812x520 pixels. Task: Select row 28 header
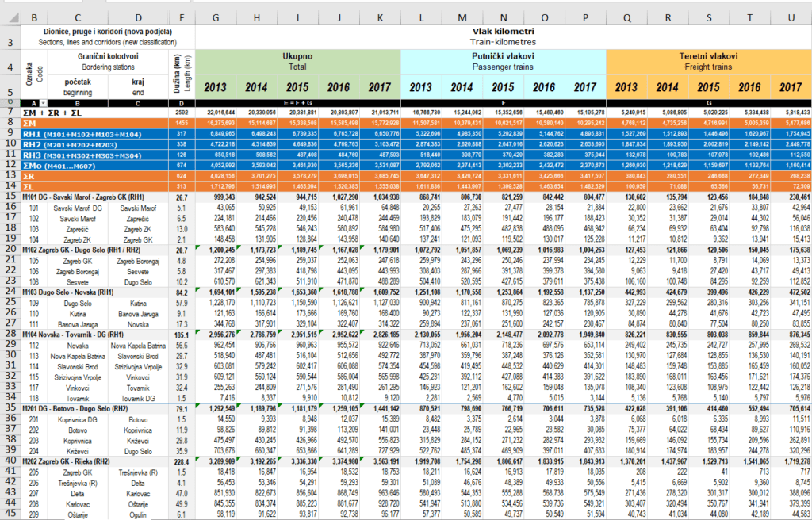(x=10, y=335)
